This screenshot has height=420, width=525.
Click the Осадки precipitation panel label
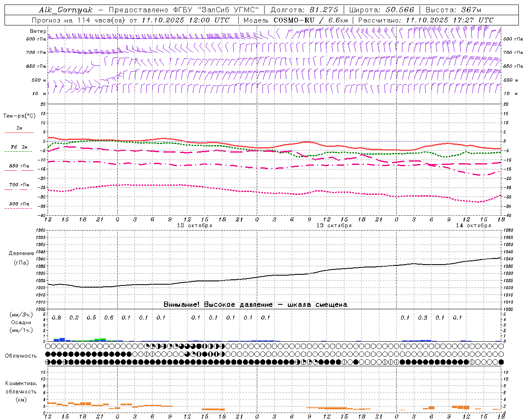21,322
